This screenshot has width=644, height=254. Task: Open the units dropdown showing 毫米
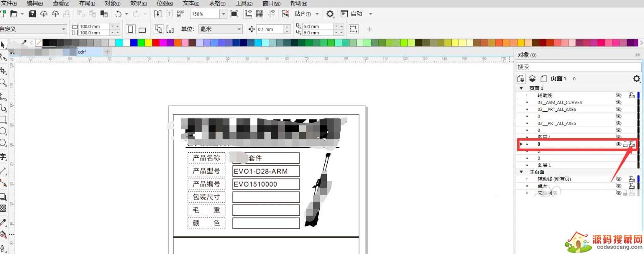239,29
